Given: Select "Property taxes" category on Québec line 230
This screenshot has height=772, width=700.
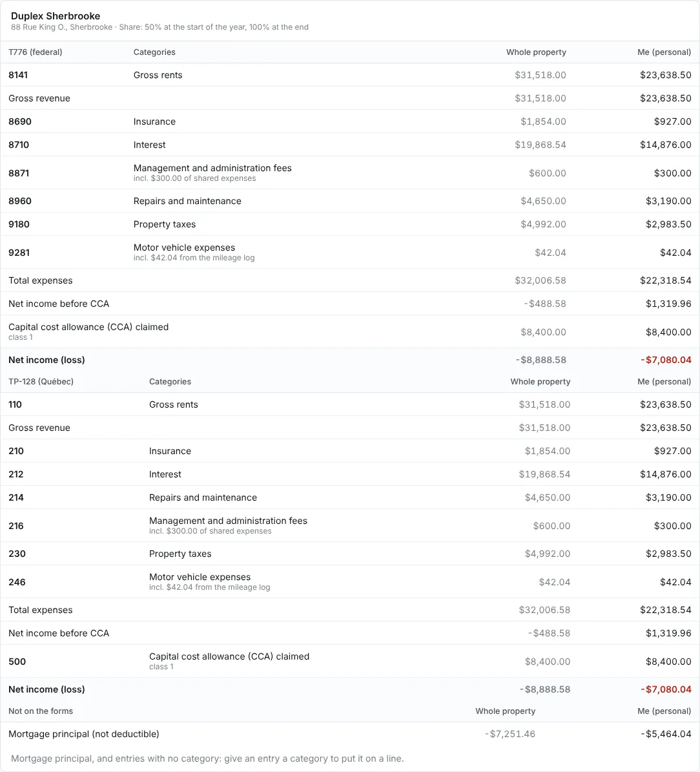Looking at the screenshot, I should [x=180, y=554].
